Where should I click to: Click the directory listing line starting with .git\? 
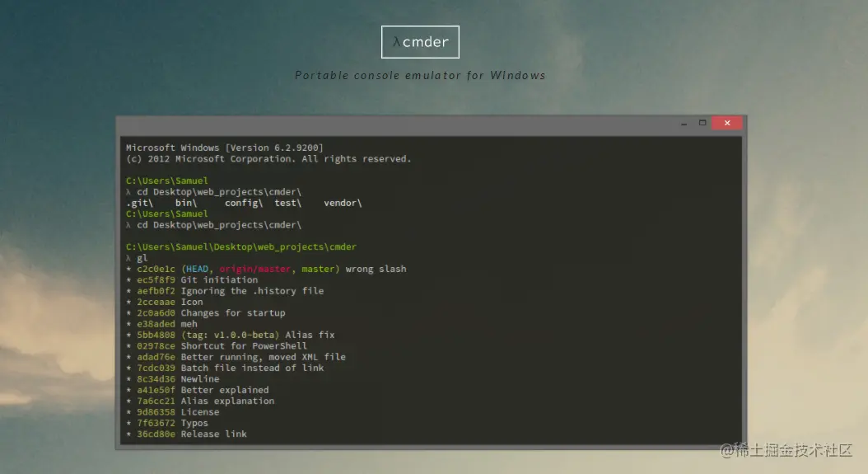pyautogui.click(x=244, y=203)
